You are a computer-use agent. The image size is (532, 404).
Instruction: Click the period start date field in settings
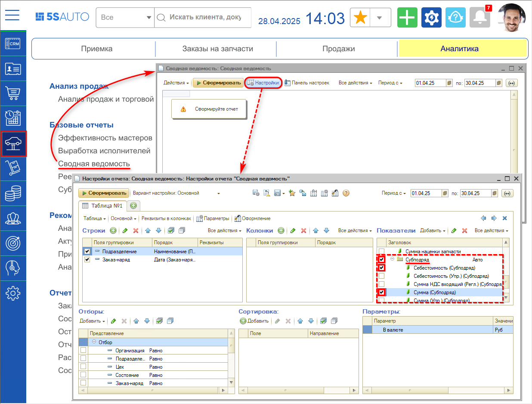coord(428,193)
